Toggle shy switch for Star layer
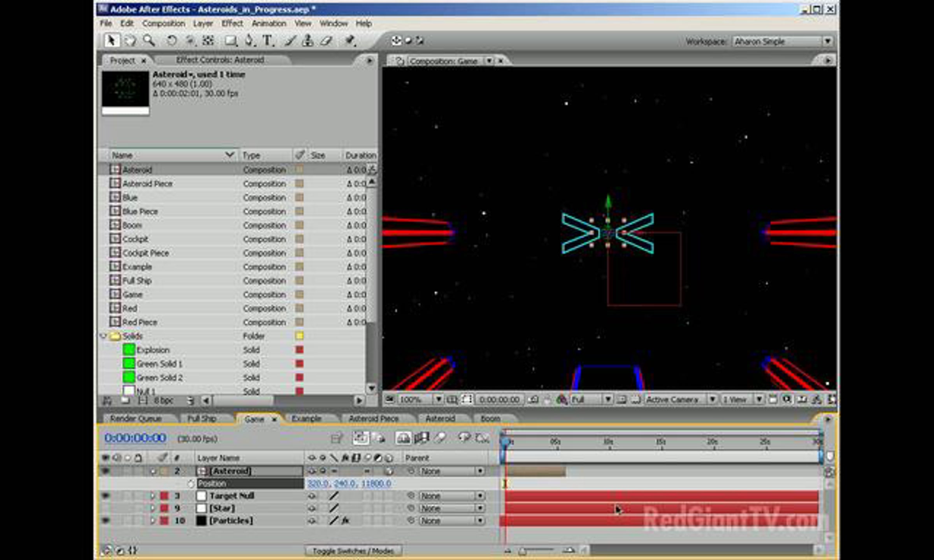 tap(312, 508)
